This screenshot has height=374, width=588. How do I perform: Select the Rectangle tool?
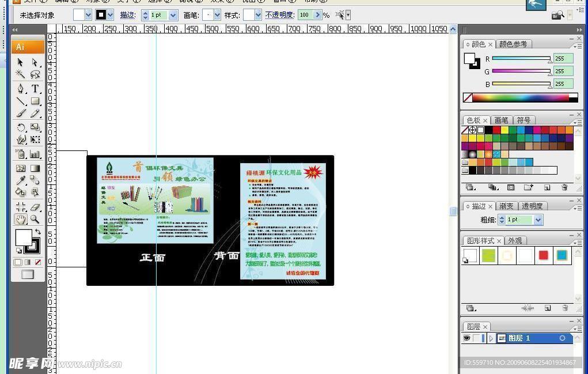(x=35, y=101)
